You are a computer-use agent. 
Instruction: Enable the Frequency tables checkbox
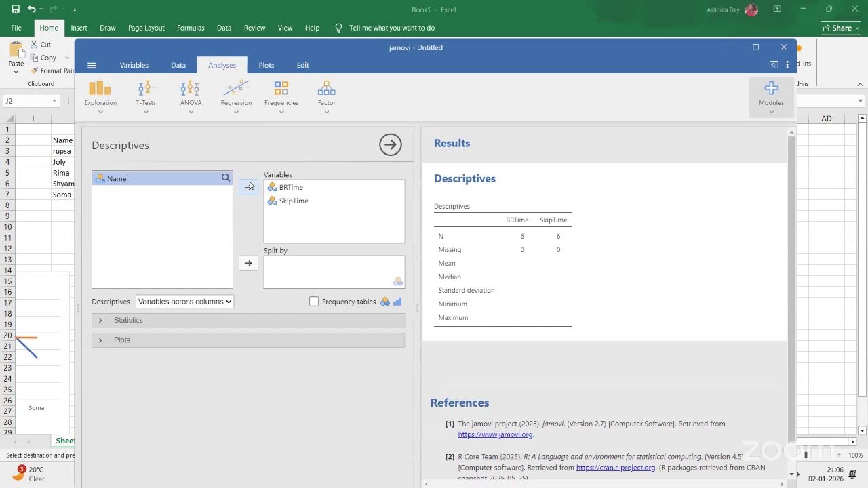(314, 302)
